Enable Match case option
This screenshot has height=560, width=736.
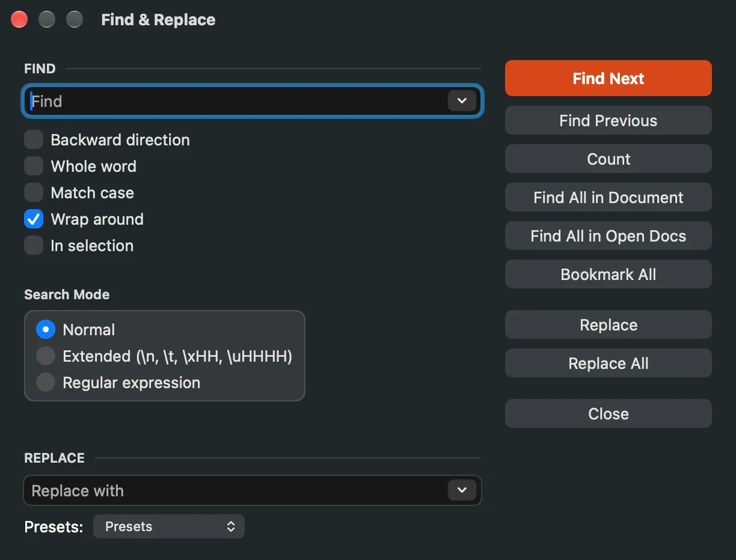pyautogui.click(x=34, y=193)
